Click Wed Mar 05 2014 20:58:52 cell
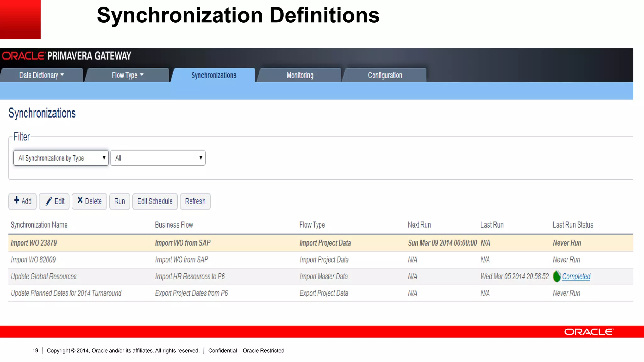Image resolution: width=644 pixels, height=362 pixels. pyautogui.click(x=514, y=277)
